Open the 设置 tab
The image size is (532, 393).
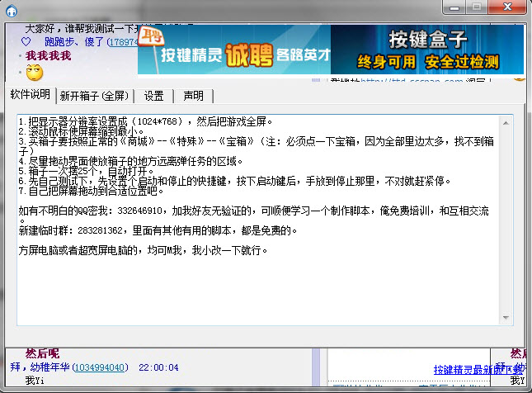coord(153,96)
